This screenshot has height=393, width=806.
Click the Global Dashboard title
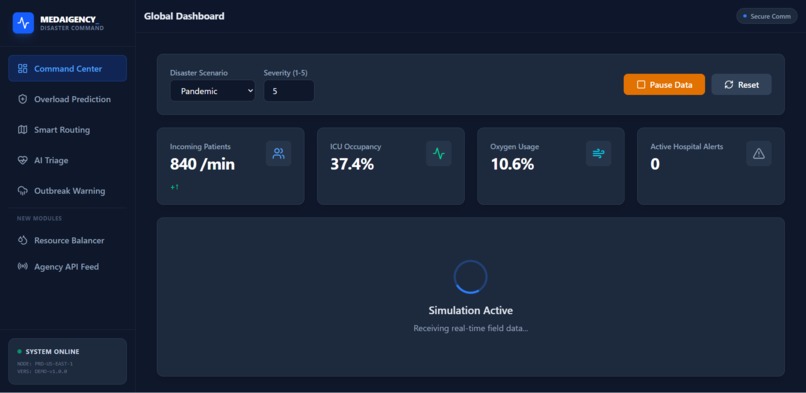click(x=184, y=16)
